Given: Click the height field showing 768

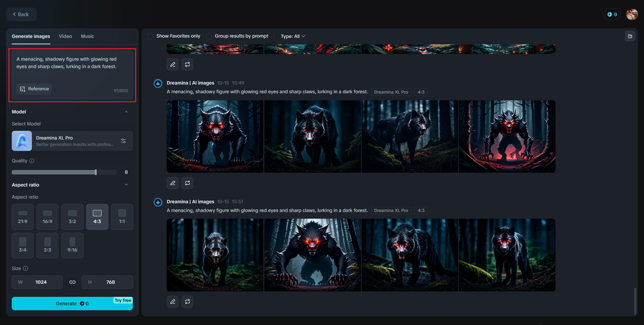Looking at the screenshot, I should [108, 282].
